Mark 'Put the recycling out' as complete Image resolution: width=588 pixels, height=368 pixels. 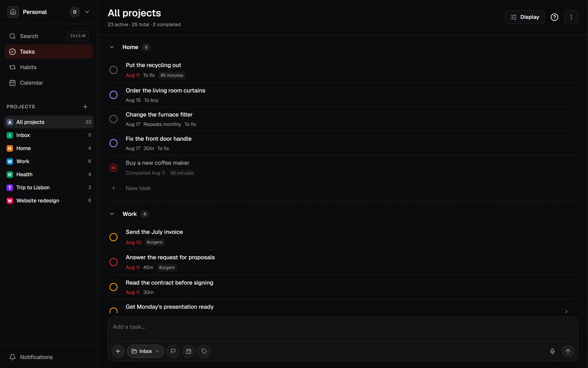pos(113,70)
